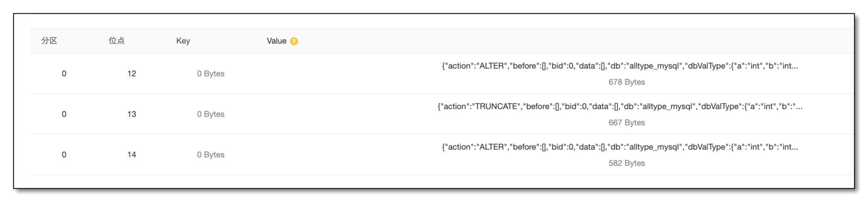Select offset cell 12
The width and height of the screenshot is (868, 202).
click(132, 73)
